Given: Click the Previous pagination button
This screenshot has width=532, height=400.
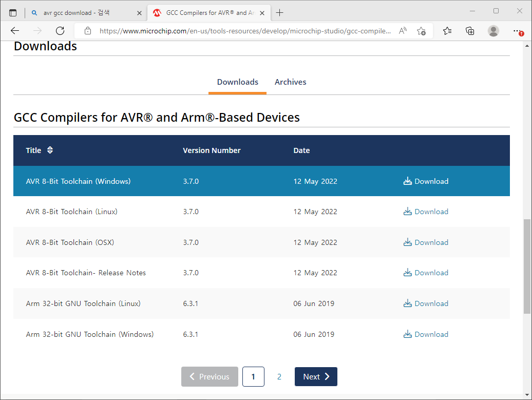Looking at the screenshot, I should pos(210,376).
